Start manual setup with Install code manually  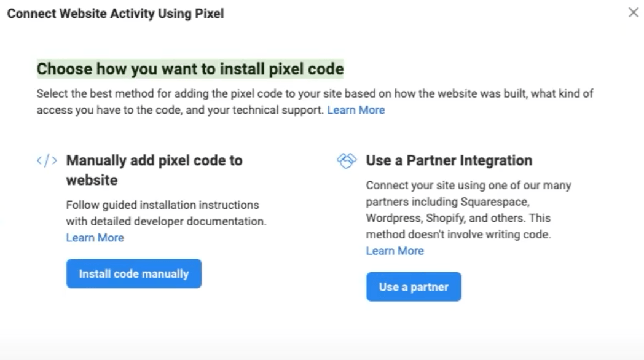point(133,273)
